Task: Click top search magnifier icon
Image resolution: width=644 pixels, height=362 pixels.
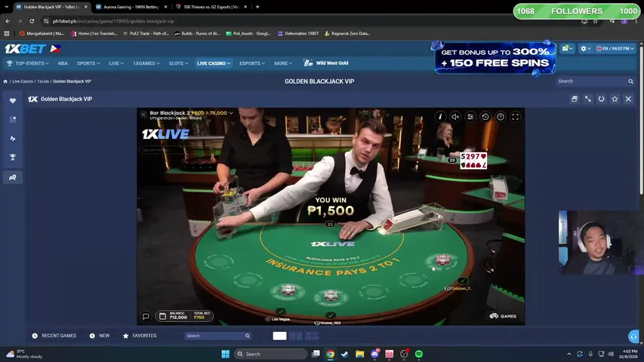Action: click(x=630, y=81)
